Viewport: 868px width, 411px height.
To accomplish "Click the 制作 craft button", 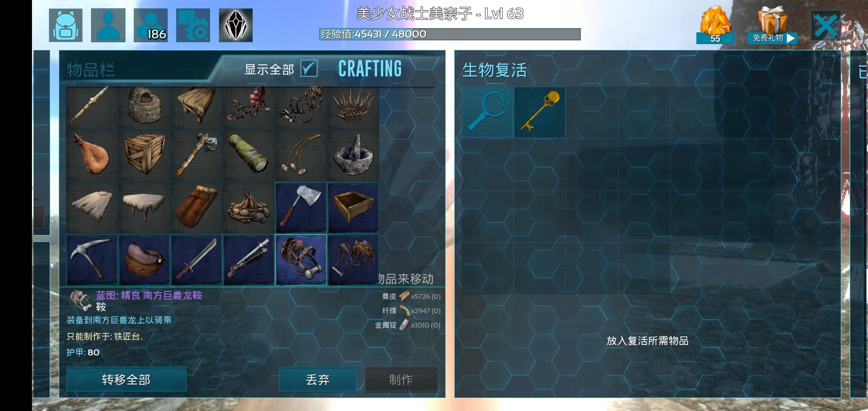I will (401, 379).
